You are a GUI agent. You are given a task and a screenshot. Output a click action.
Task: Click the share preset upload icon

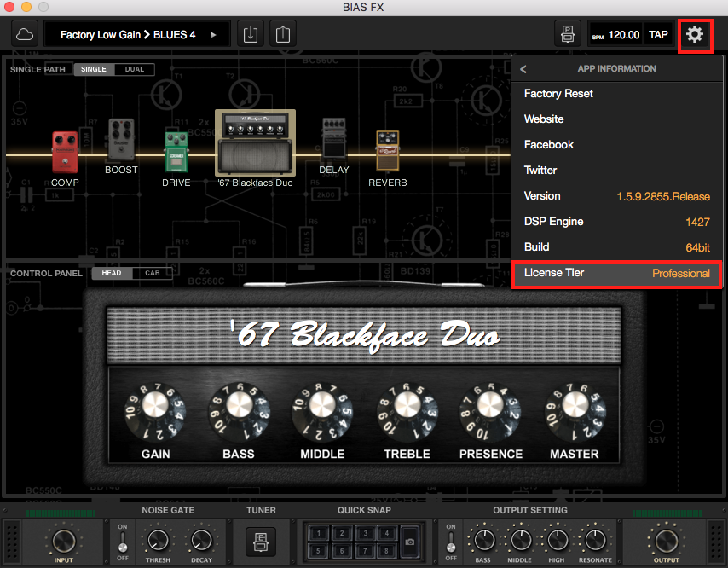coord(283,34)
